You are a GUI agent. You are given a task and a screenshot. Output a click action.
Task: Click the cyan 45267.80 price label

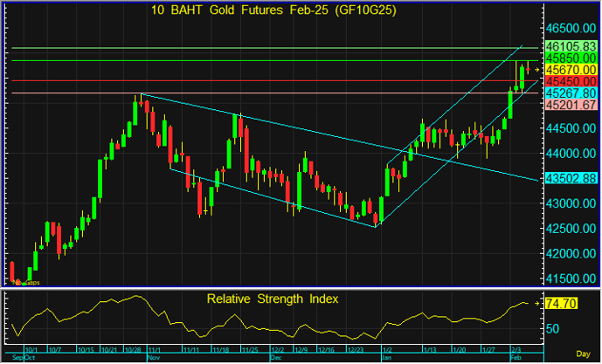pyautogui.click(x=571, y=93)
